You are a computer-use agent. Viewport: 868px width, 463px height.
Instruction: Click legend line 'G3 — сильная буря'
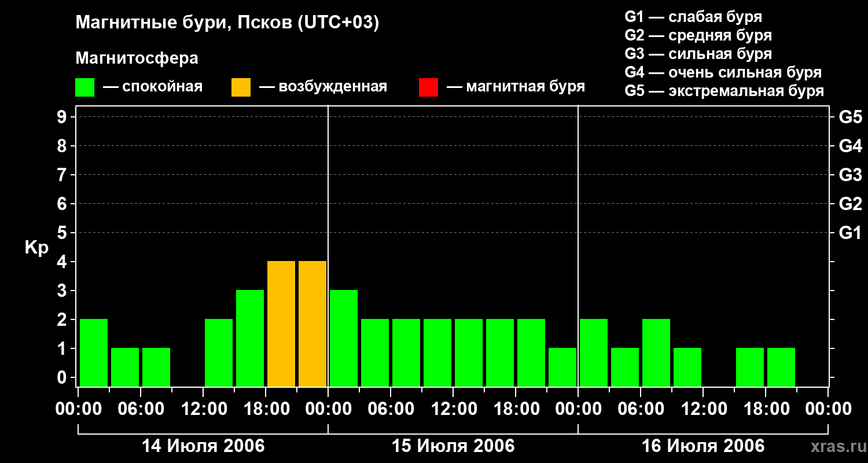tap(698, 54)
